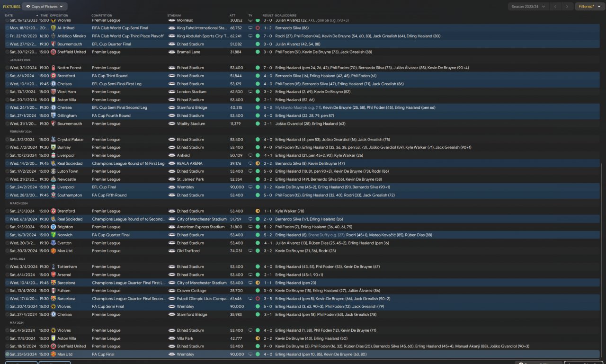
Task: Click the stadium icon beside Old Trafford
Action: click(171, 251)
